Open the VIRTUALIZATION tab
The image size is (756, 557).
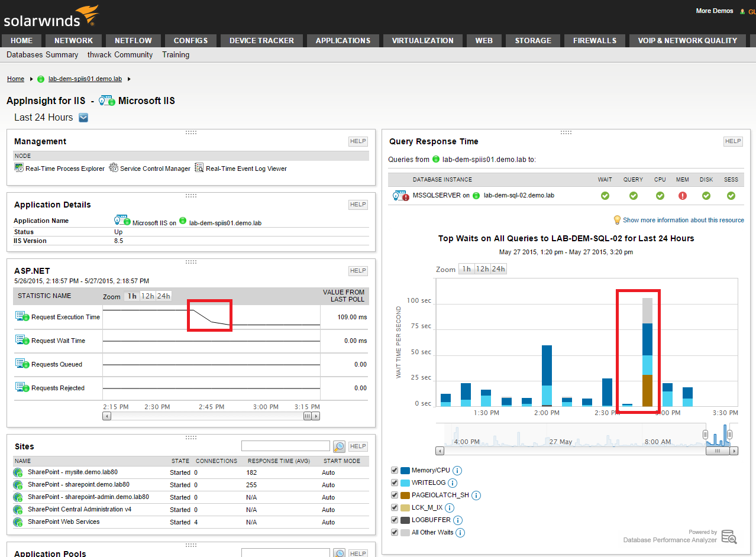click(423, 40)
